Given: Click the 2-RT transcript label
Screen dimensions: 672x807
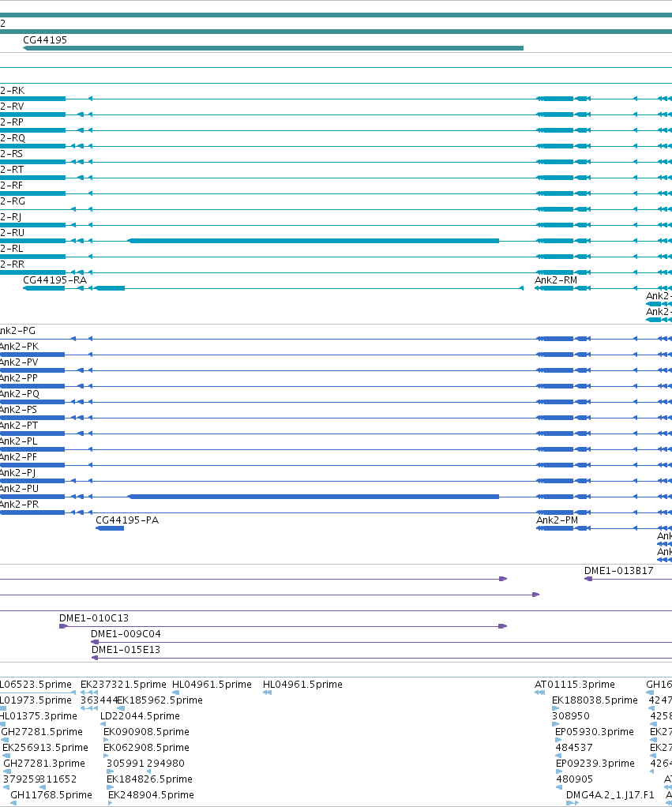Looking at the screenshot, I should (x=12, y=170).
